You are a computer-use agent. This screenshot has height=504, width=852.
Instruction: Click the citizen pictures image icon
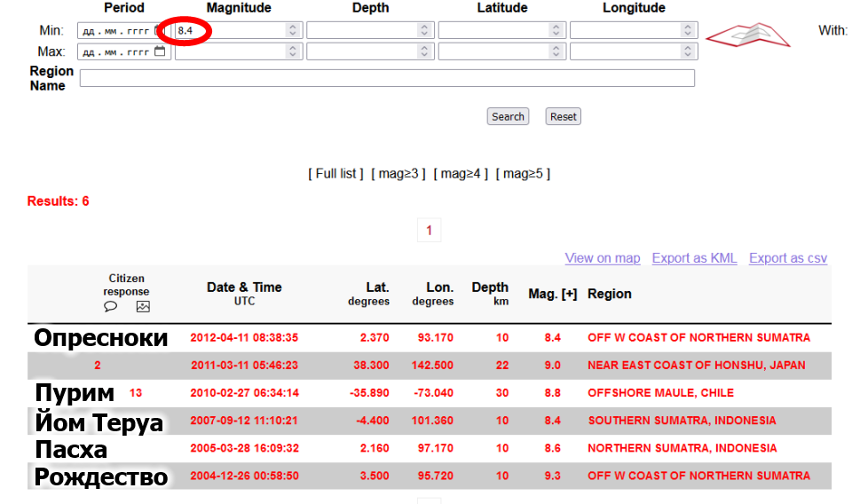point(143,307)
